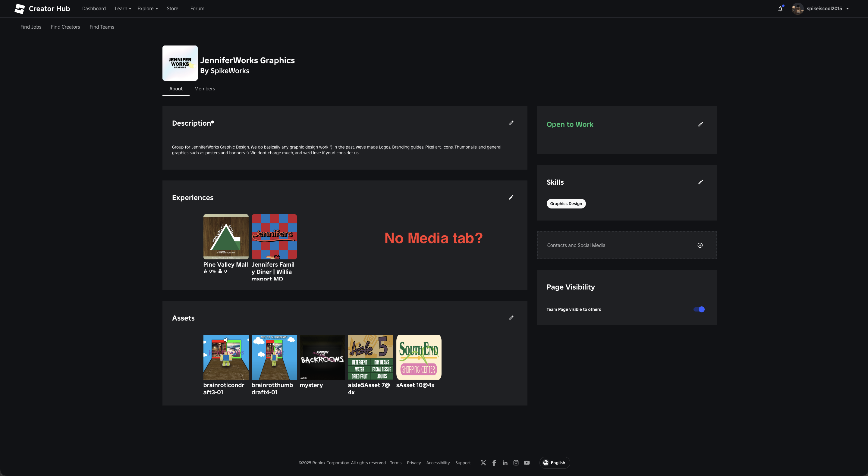Open the Pine Valley Mall experience thumbnail
The width and height of the screenshot is (868, 476).
point(226,237)
